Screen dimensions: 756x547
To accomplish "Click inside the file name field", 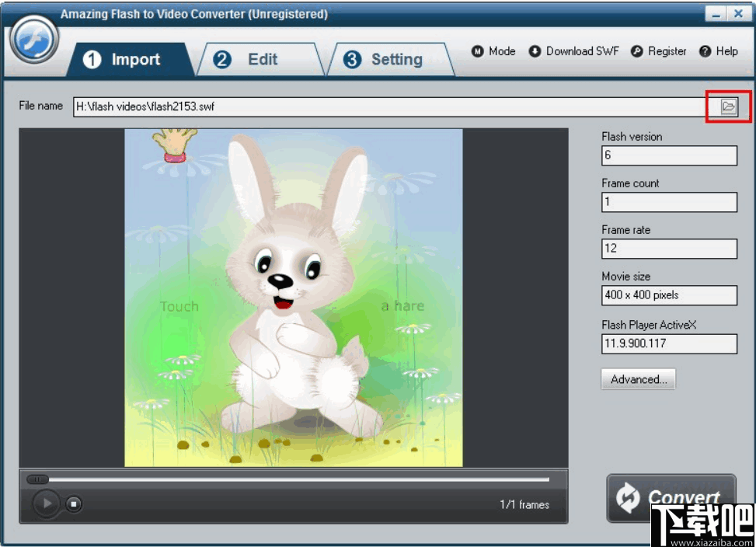I will point(311,106).
